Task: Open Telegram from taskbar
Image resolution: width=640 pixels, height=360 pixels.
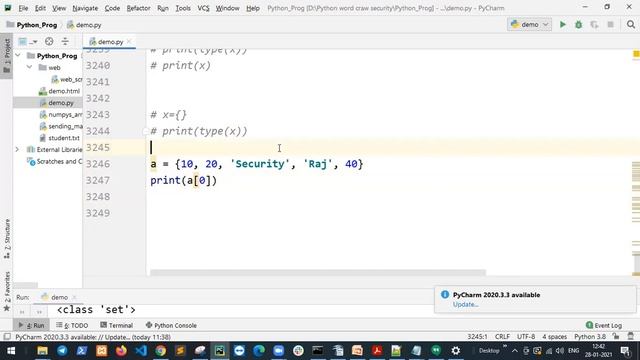Action: (62, 351)
